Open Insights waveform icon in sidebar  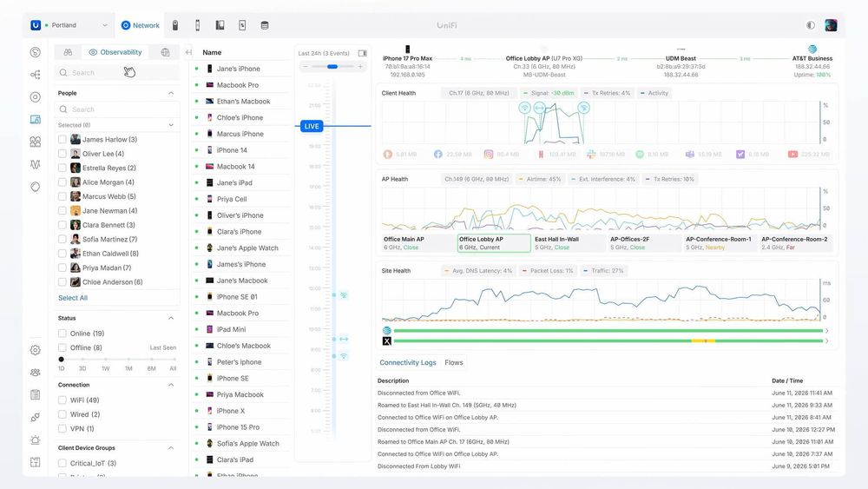click(36, 164)
